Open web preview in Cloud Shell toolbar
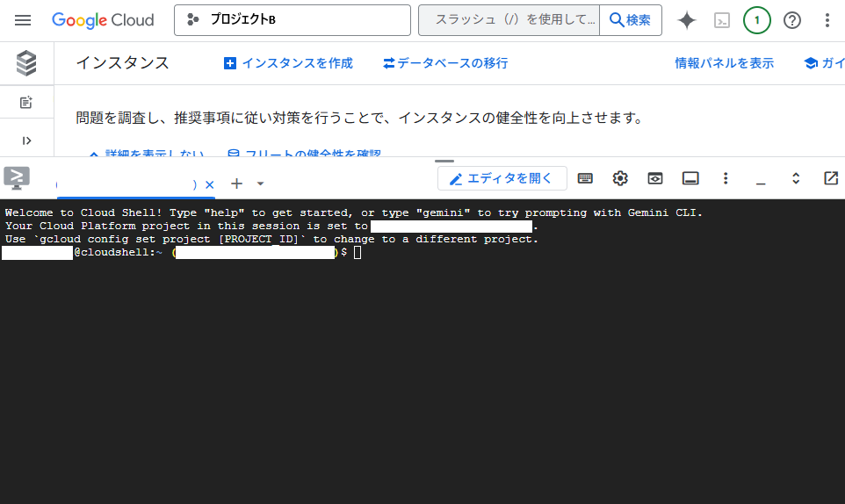Image resolution: width=845 pixels, height=504 pixels. click(x=655, y=178)
